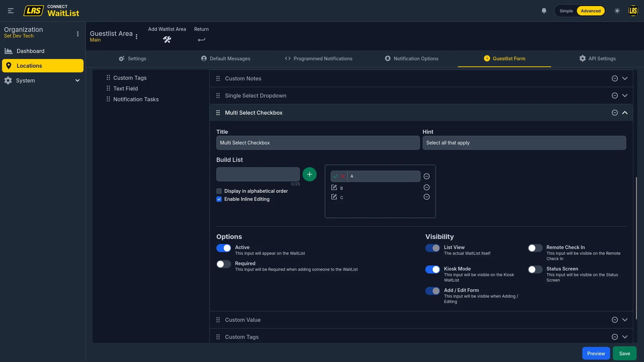Enable the Remote Check In switch
This screenshot has width=644, height=362.
[x=535, y=248]
